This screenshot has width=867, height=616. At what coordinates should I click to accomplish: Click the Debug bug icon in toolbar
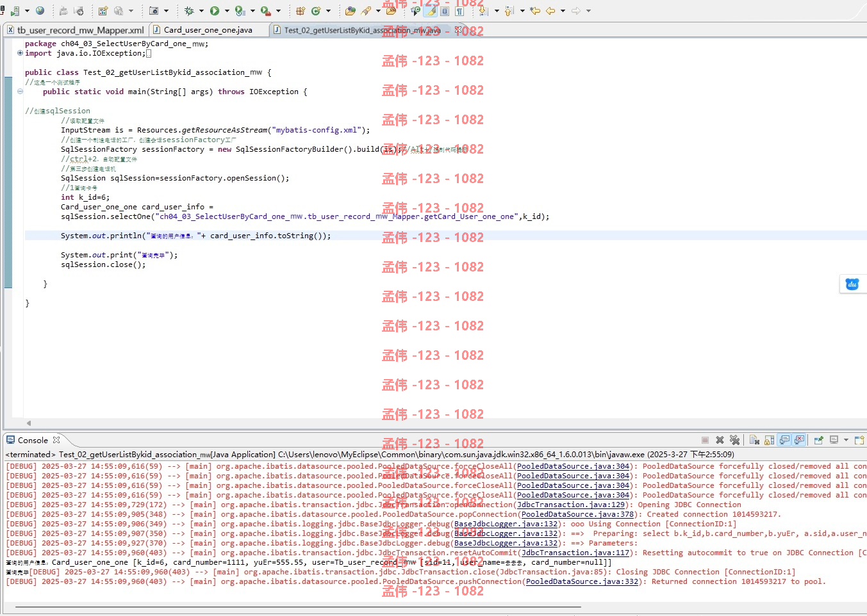click(x=189, y=11)
